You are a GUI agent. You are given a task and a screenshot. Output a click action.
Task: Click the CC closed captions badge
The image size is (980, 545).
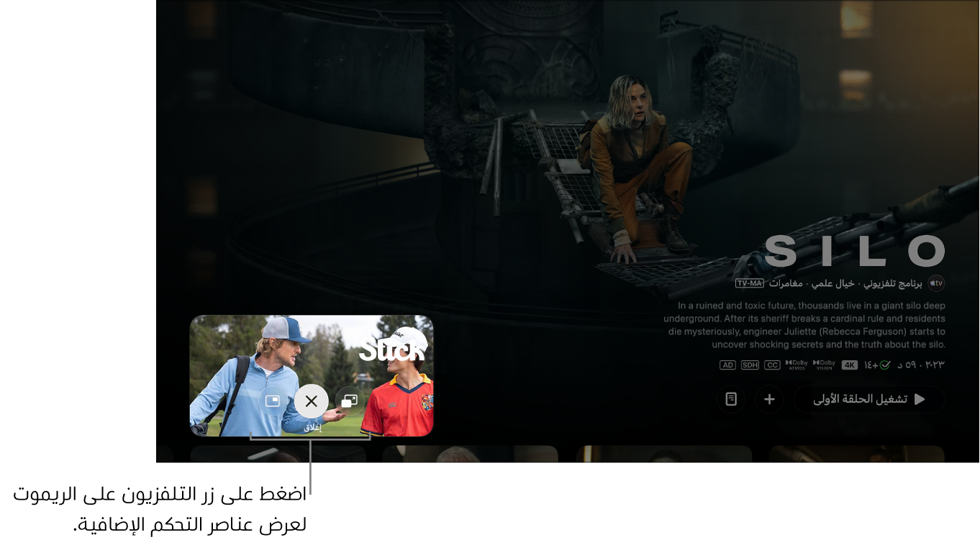[x=772, y=365]
